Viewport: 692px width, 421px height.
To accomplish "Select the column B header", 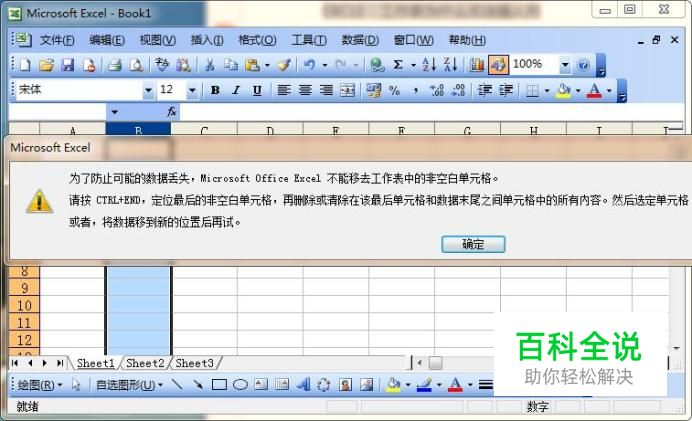I will click(138, 129).
